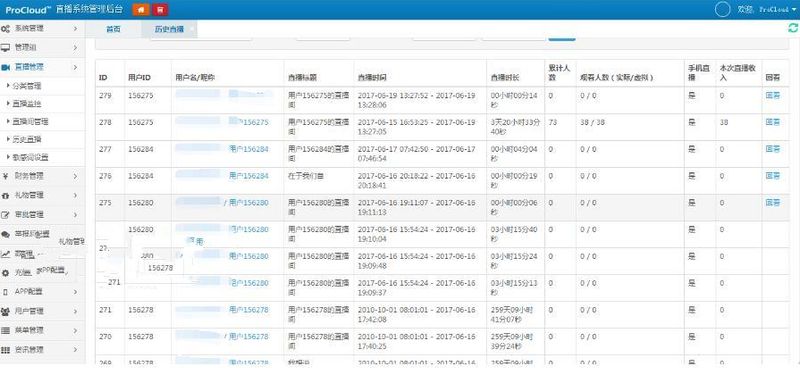Click the duration 3天20小时33分40秒 in row 278
The width and height of the screenshot is (800, 383).
coord(514,126)
